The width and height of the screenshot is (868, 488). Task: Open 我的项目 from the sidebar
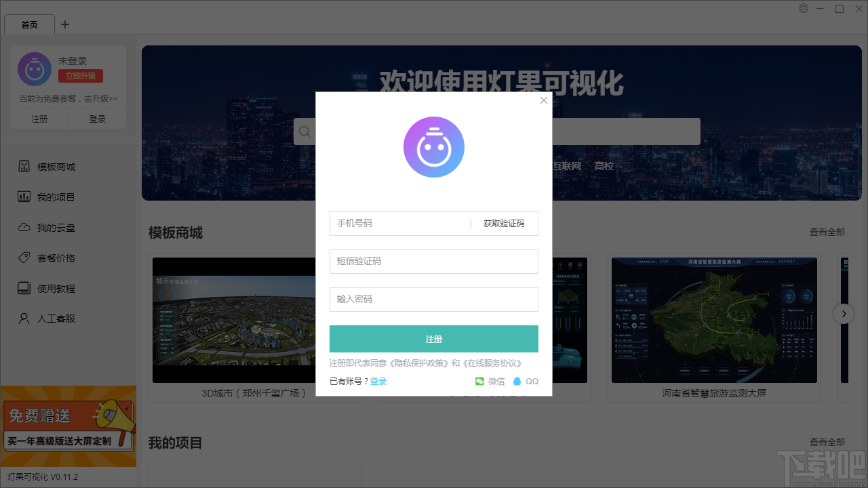[46, 197]
